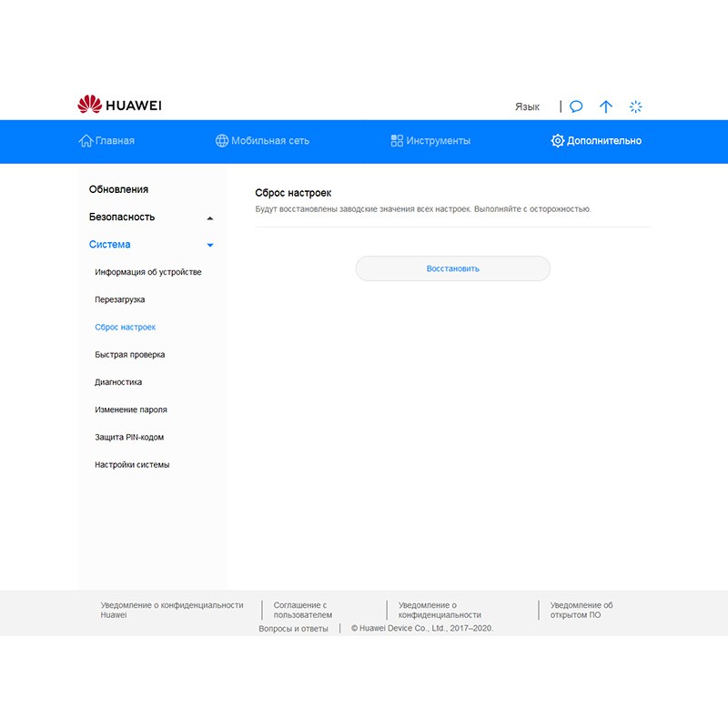Select Изменение пароля in sidebar
The height and width of the screenshot is (728, 728).
(131, 409)
